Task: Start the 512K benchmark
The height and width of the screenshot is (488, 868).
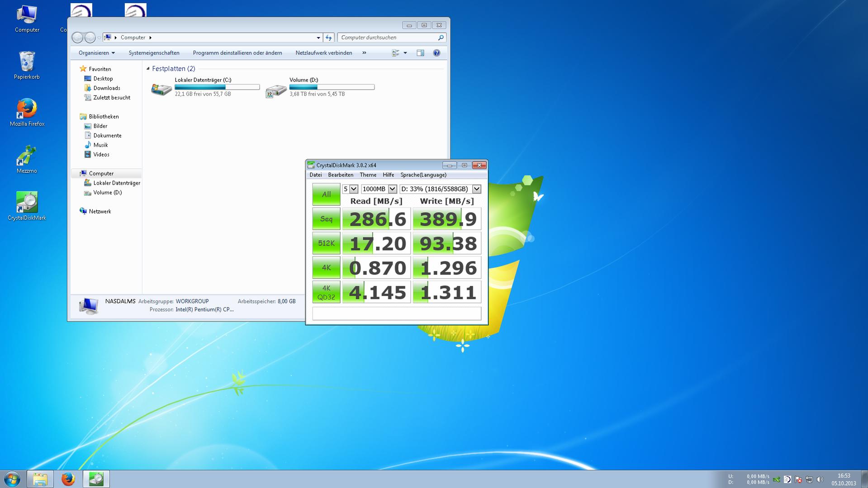Action: coord(326,243)
